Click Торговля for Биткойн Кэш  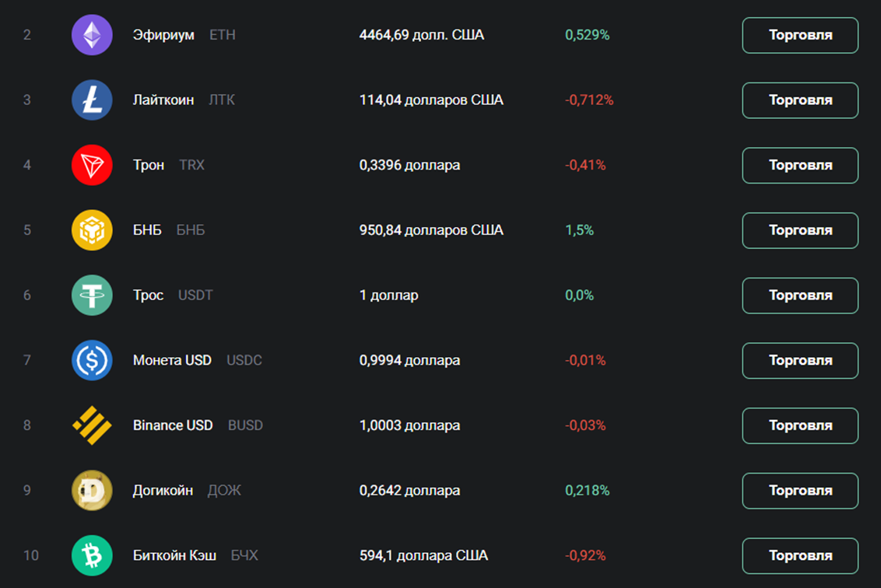point(800,556)
